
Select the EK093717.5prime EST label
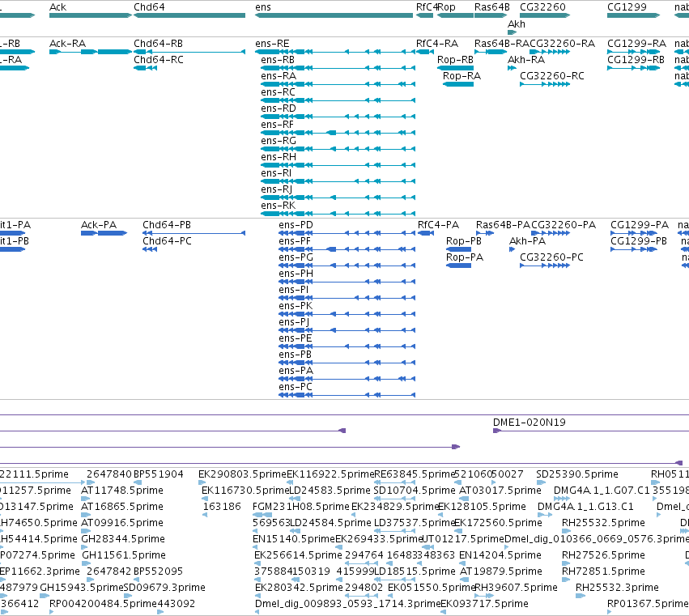(x=484, y=604)
